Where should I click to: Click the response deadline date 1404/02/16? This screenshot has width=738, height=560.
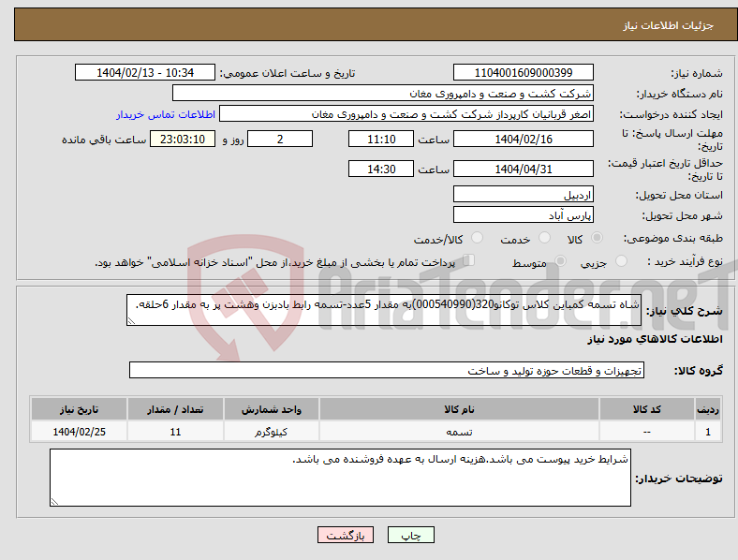(x=524, y=140)
